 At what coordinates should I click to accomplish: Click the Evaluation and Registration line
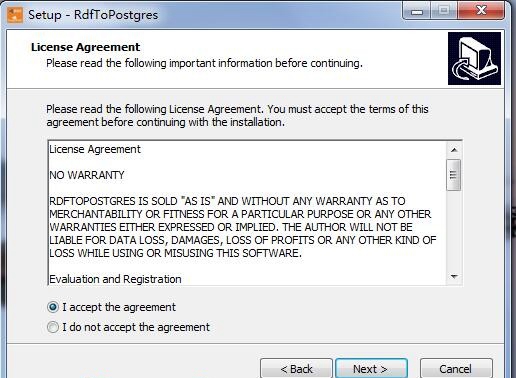(115, 279)
